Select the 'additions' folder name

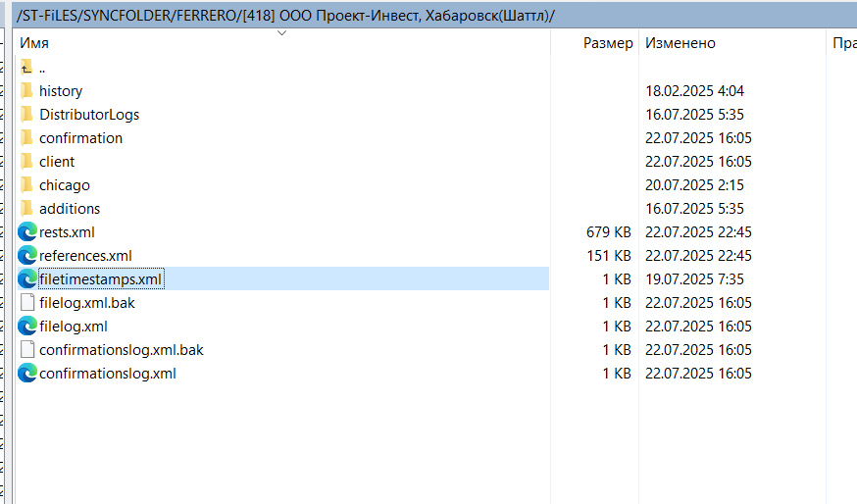(x=70, y=208)
